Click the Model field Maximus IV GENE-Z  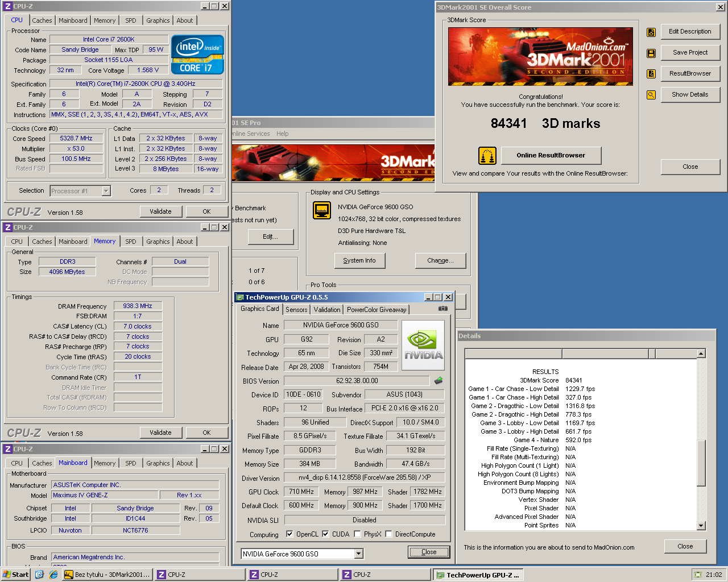tap(105, 495)
